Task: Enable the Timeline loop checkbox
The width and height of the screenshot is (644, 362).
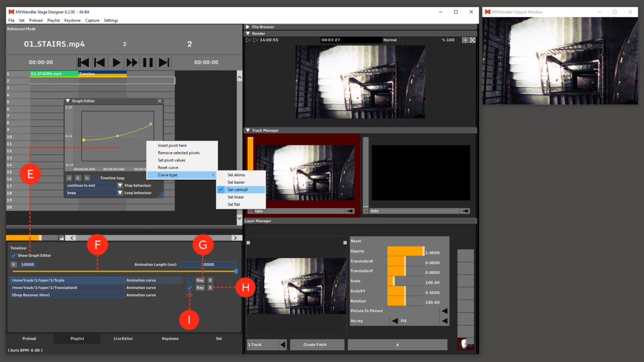Action: [x=96, y=177]
